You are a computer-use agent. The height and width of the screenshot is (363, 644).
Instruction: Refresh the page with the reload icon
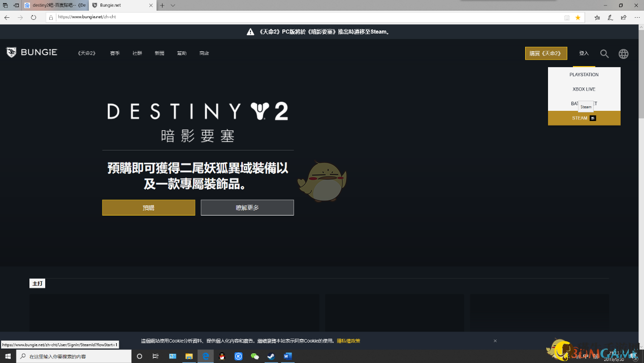click(x=34, y=17)
